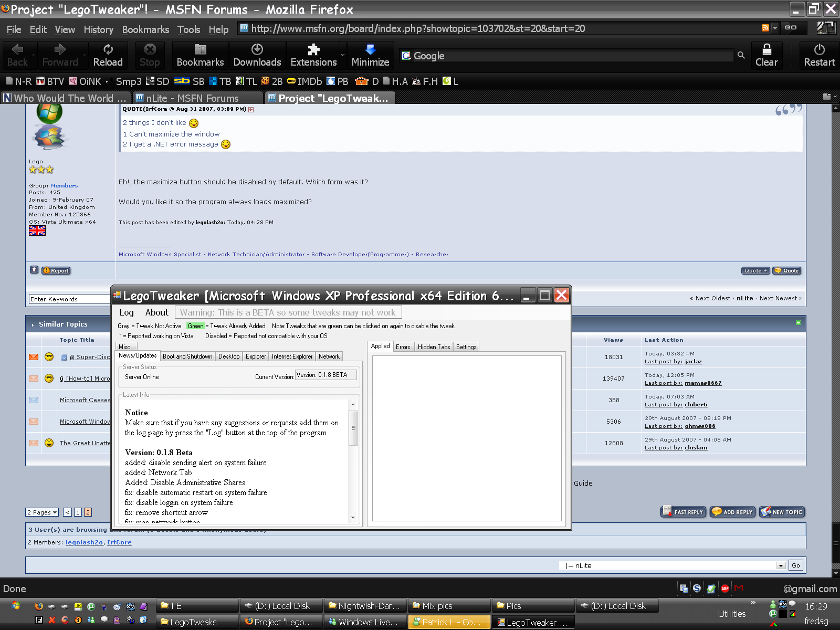Open Extensions from the Firefox toolbar
The image size is (840, 630).
(313, 55)
